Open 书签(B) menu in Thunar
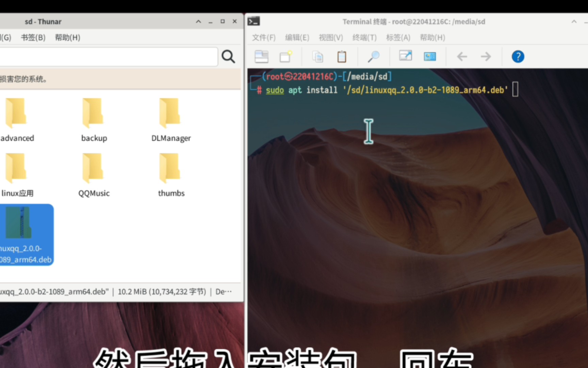588x368 pixels. pyautogui.click(x=33, y=37)
